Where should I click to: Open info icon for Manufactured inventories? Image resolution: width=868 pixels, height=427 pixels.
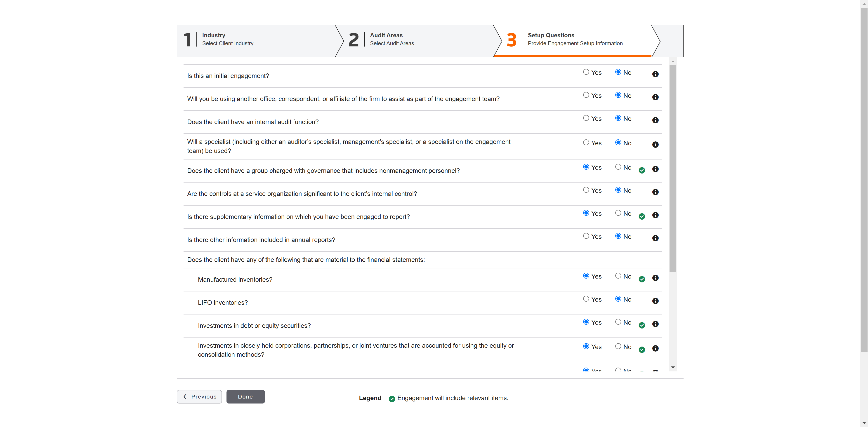click(655, 278)
